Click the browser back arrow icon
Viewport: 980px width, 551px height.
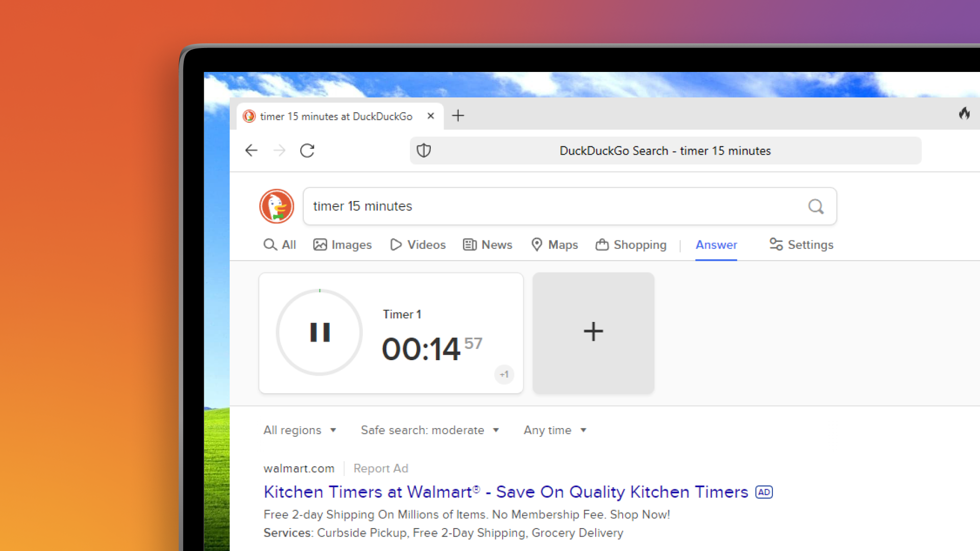pyautogui.click(x=251, y=150)
